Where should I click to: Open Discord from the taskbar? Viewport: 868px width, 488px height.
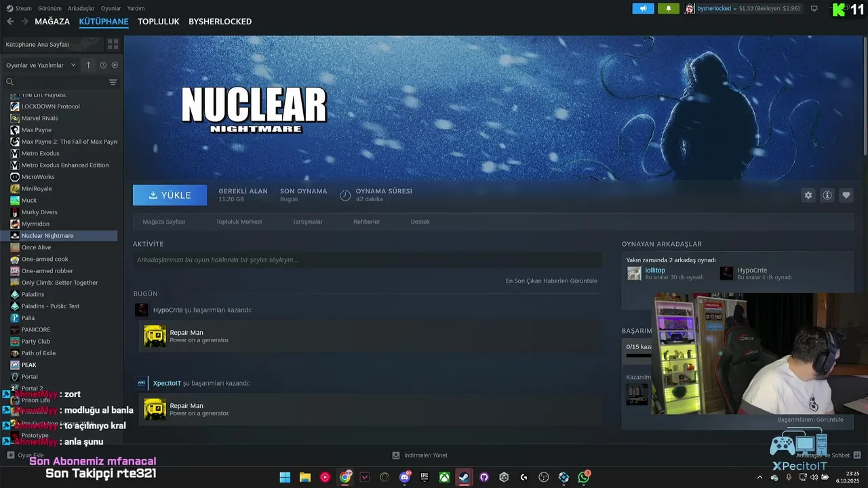pos(405,477)
